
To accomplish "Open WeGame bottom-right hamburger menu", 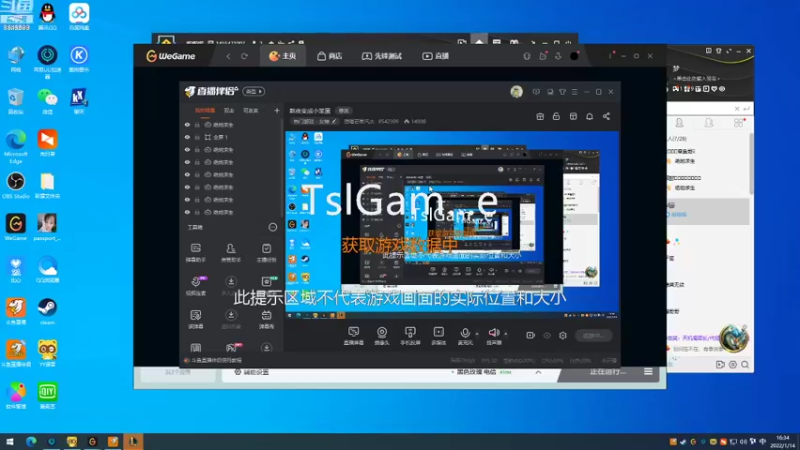I will click(648, 372).
